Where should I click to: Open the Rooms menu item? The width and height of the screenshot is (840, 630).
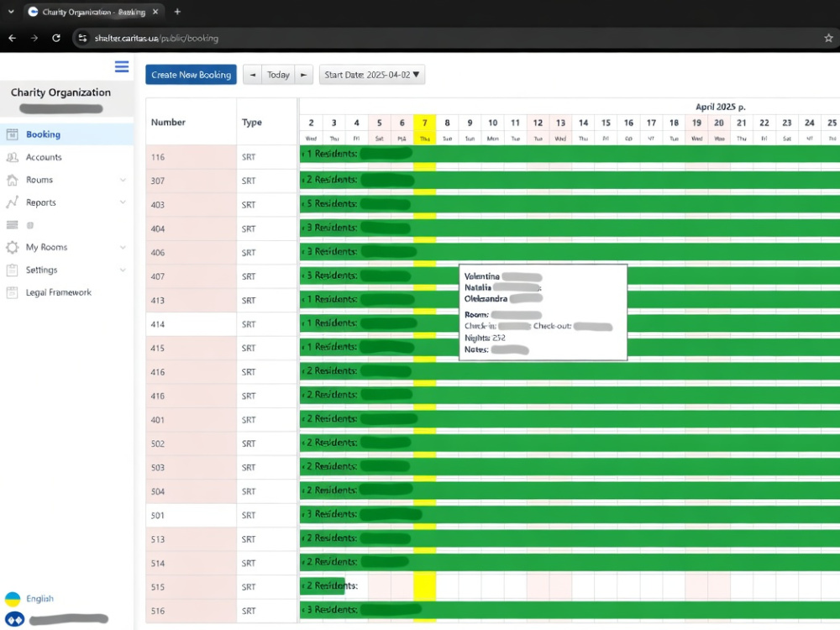tap(66, 180)
